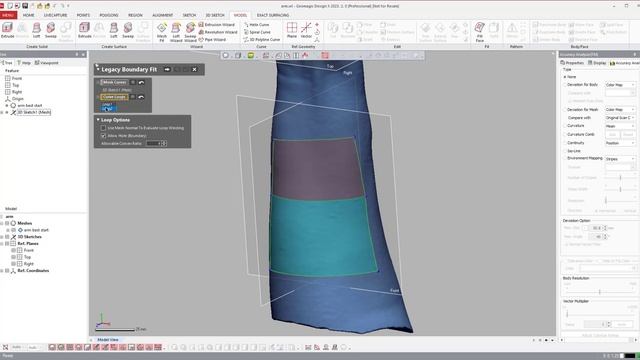
Task: Open the Pipe Wizard
Action: [x=212, y=40]
